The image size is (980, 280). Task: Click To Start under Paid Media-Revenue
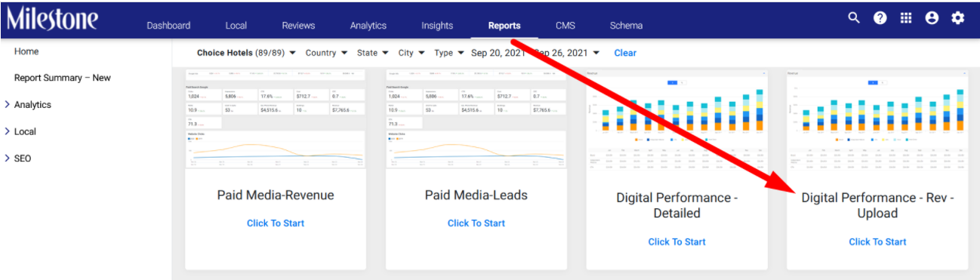pyautogui.click(x=276, y=223)
